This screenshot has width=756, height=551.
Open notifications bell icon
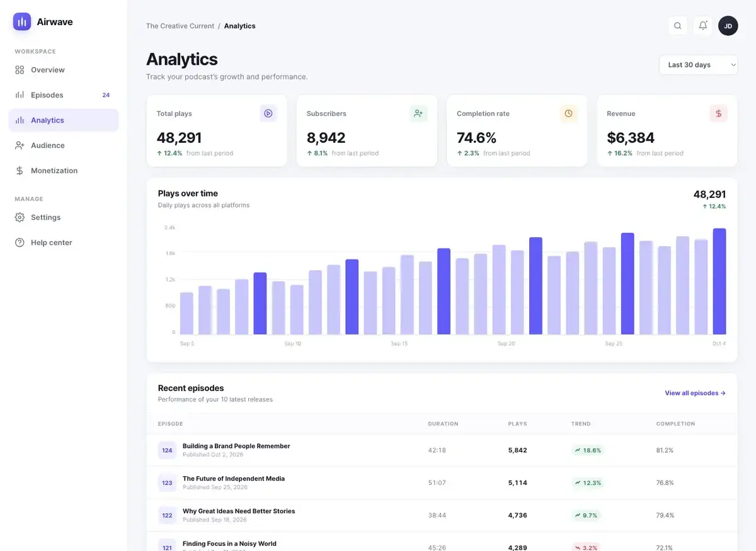703,26
